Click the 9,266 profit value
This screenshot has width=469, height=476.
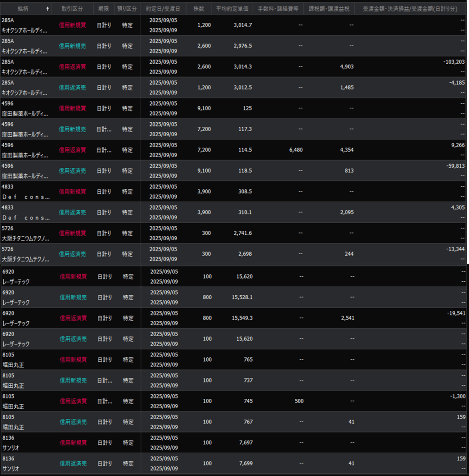point(457,145)
